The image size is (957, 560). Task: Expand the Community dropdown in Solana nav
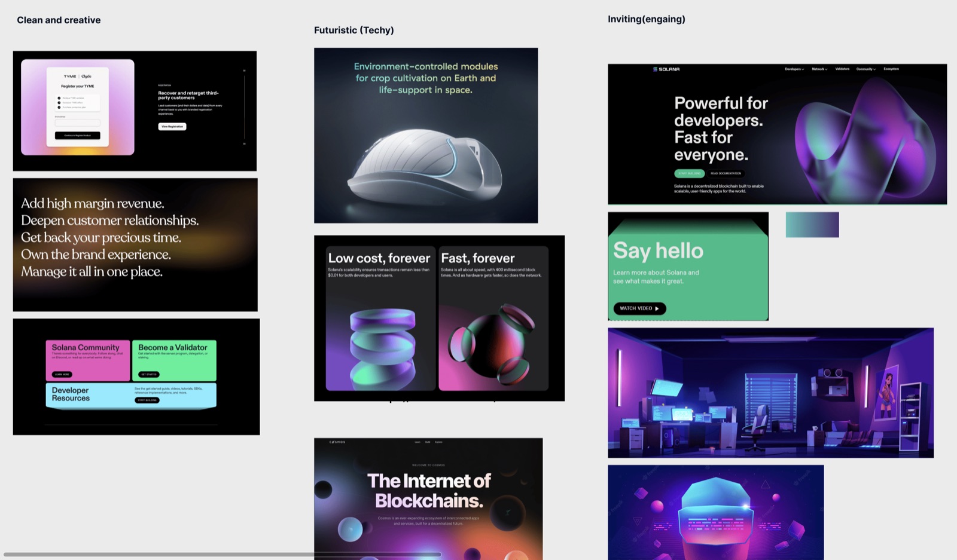tap(865, 69)
